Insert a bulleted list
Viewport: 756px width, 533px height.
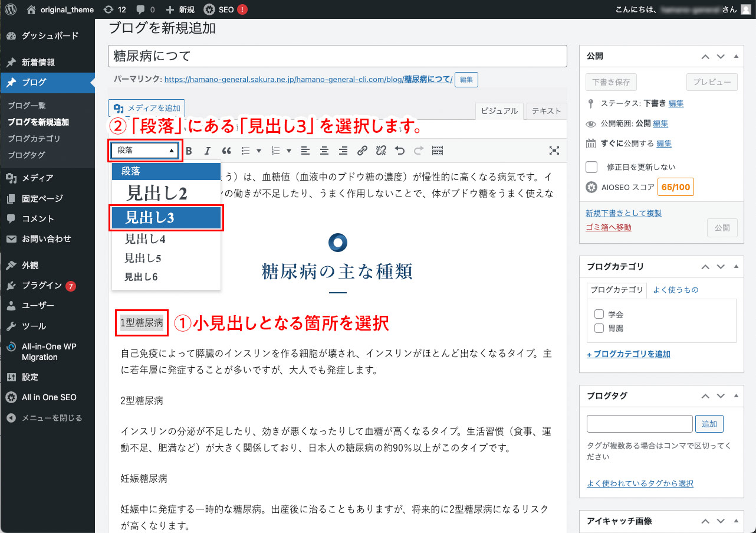[246, 151]
